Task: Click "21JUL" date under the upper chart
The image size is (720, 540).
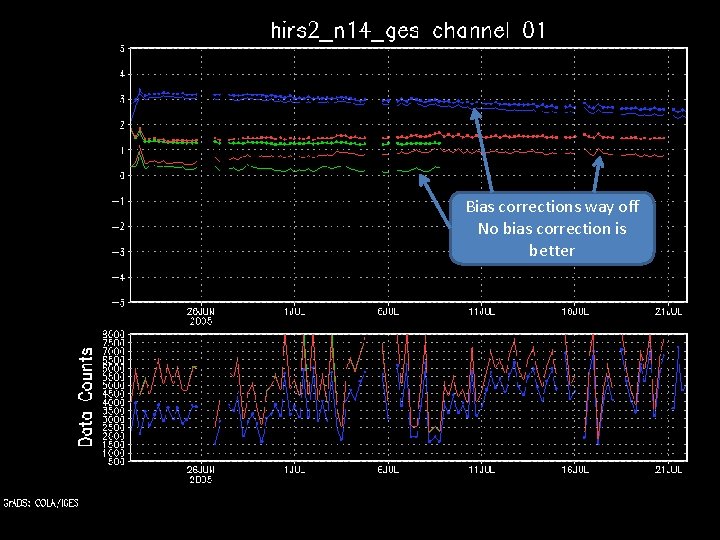Action: pyautogui.click(x=669, y=312)
